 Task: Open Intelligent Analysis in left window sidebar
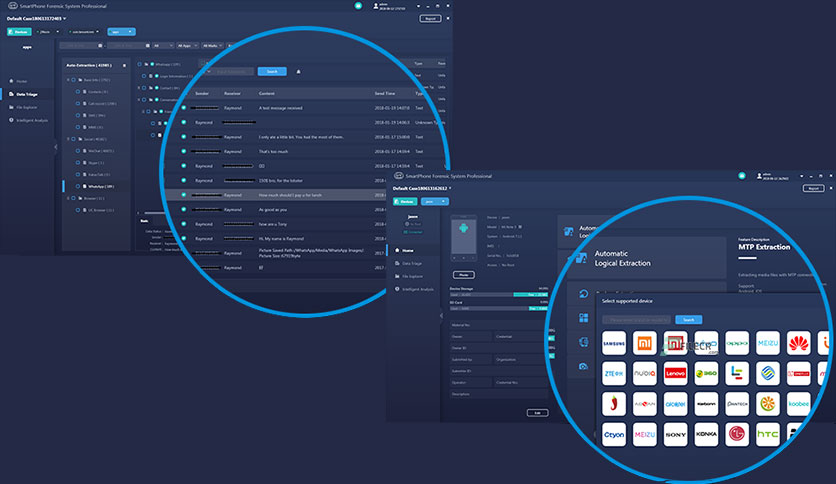pyautogui.click(x=29, y=120)
